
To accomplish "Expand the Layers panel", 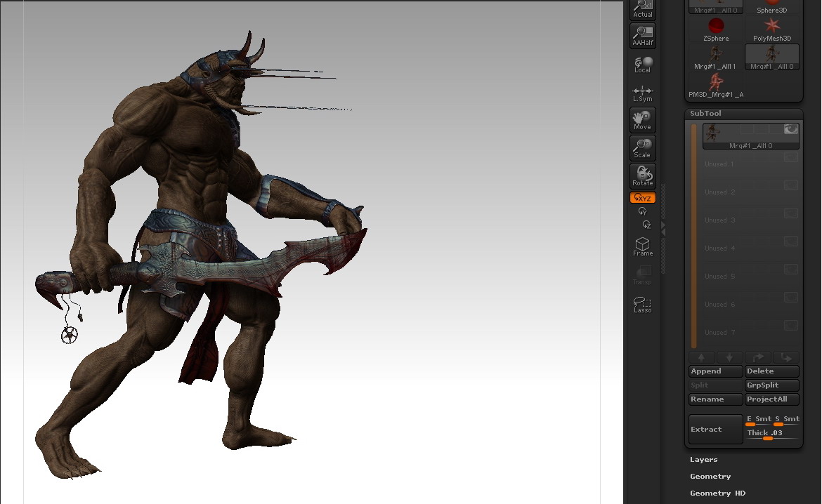I will click(703, 459).
